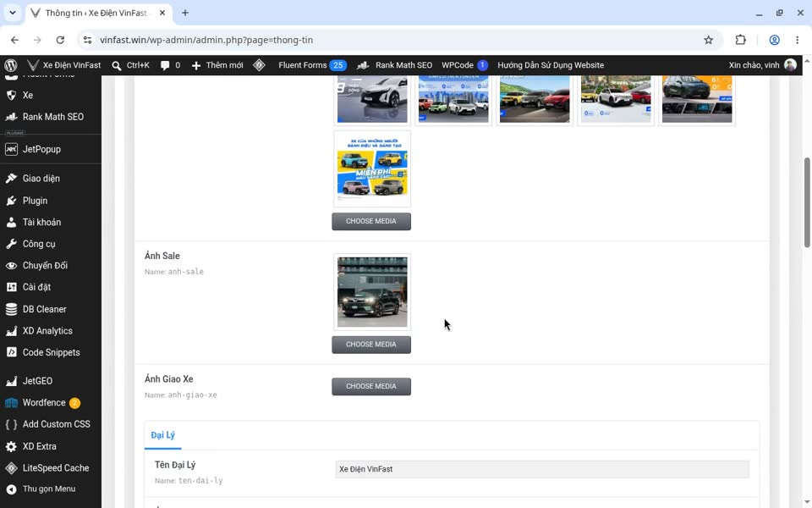Click CHOOSE MEDIA under the banner gallery
The image size is (812, 508).
click(371, 221)
